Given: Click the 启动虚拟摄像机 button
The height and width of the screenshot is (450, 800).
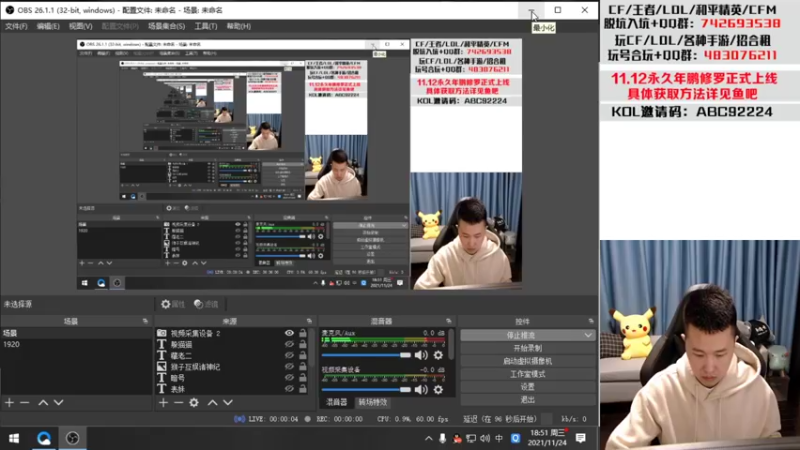Looking at the screenshot, I should [528, 361].
